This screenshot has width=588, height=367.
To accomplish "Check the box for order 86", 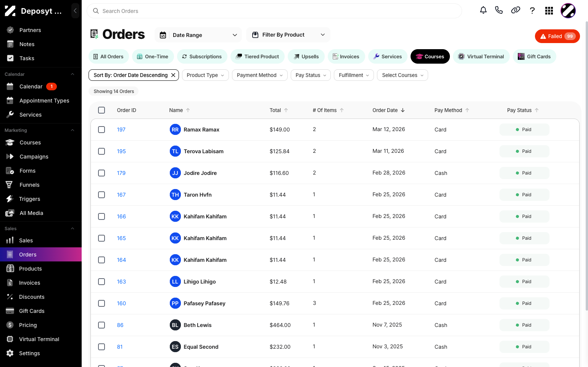I will 101,325.
